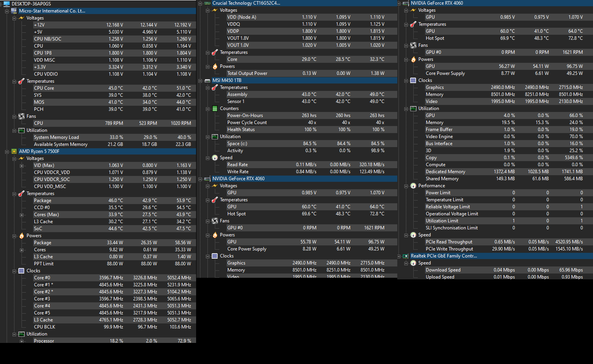Collapse the MSI M450 1TB node
Viewport: 593px width, 364px height.
pos(200,81)
